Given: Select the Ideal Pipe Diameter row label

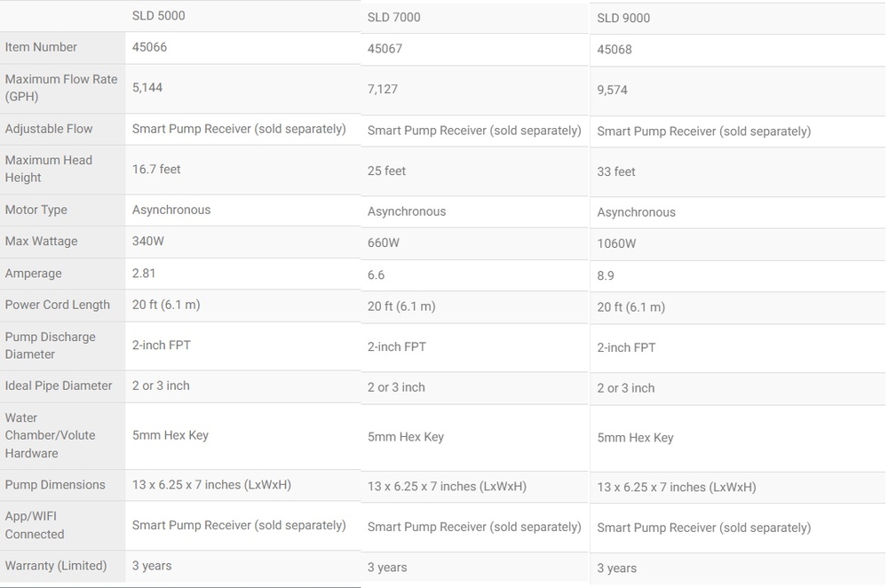Looking at the screenshot, I should [59, 385].
